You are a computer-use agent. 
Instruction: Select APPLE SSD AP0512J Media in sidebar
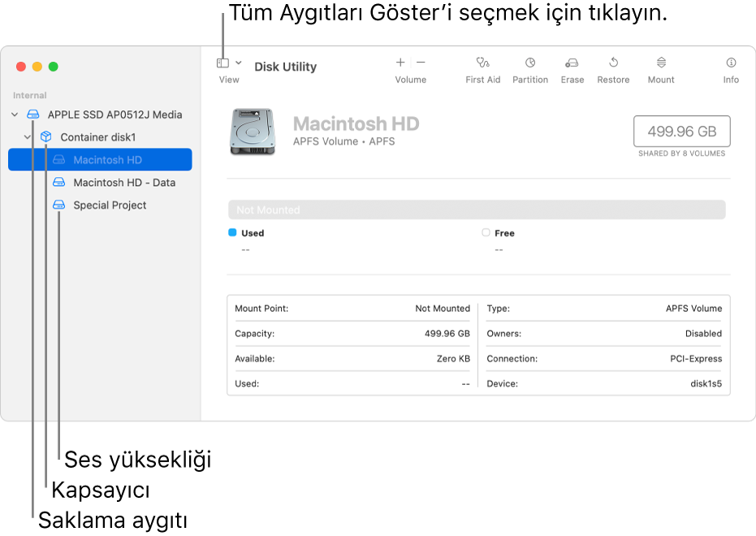114,115
